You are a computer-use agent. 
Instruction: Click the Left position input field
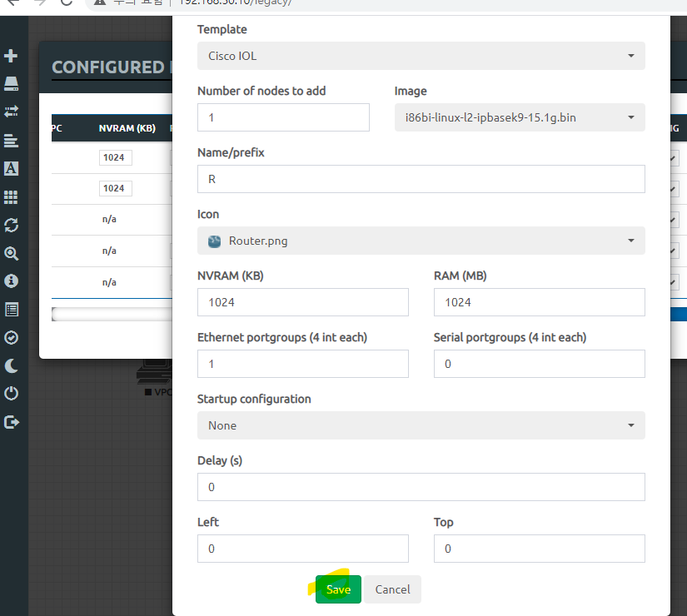[303, 549]
